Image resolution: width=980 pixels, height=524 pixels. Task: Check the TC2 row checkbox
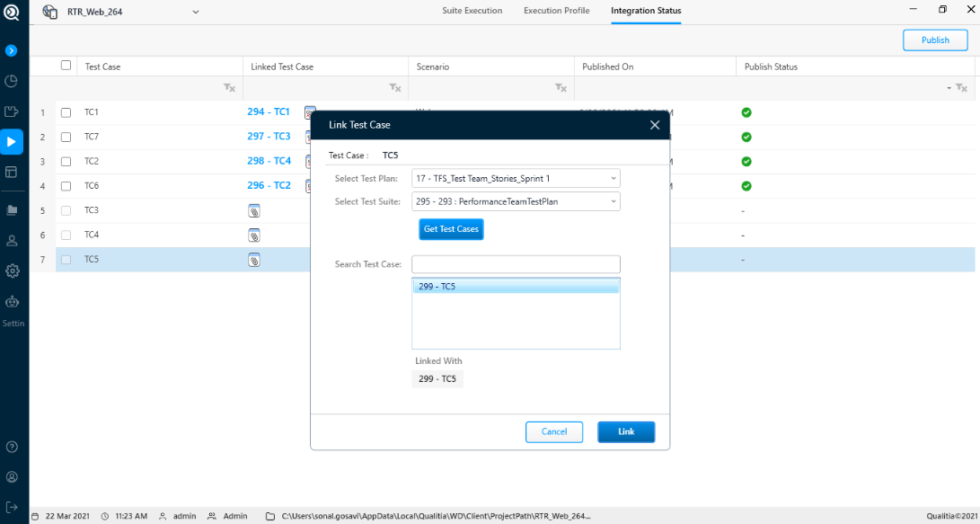tap(66, 162)
